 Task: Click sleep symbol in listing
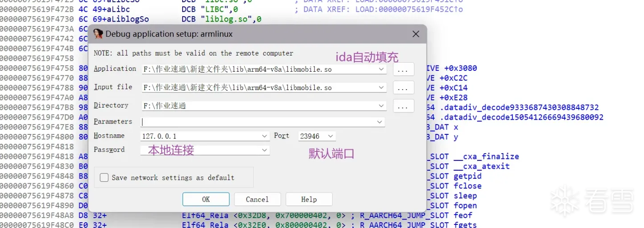point(465,196)
